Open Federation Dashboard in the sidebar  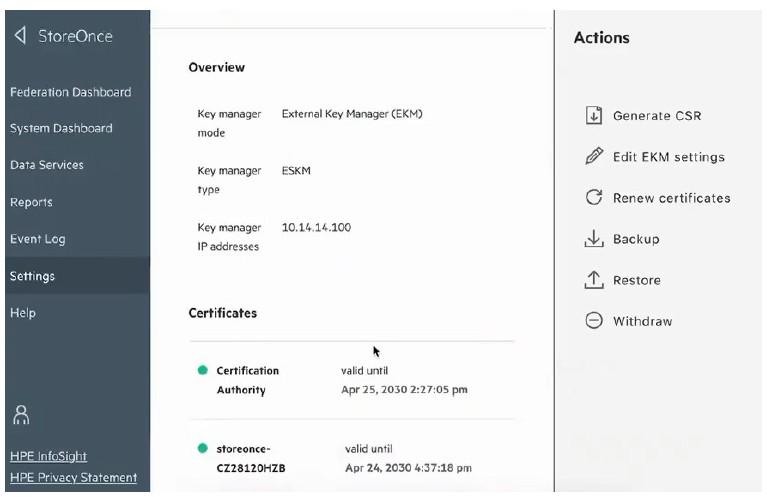point(70,92)
